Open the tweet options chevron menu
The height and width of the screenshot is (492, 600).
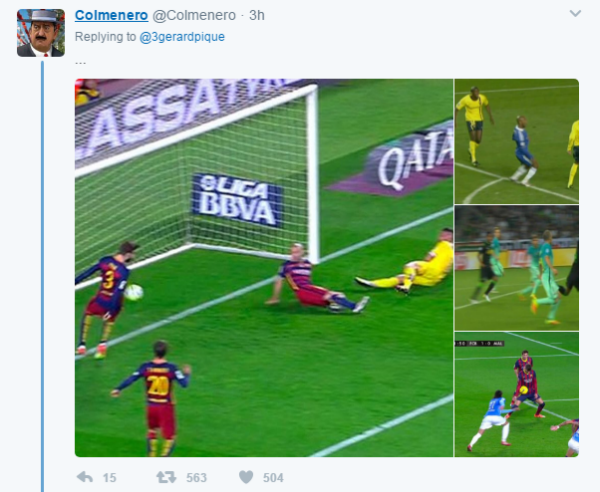pyautogui.click(x=575, y=14)
